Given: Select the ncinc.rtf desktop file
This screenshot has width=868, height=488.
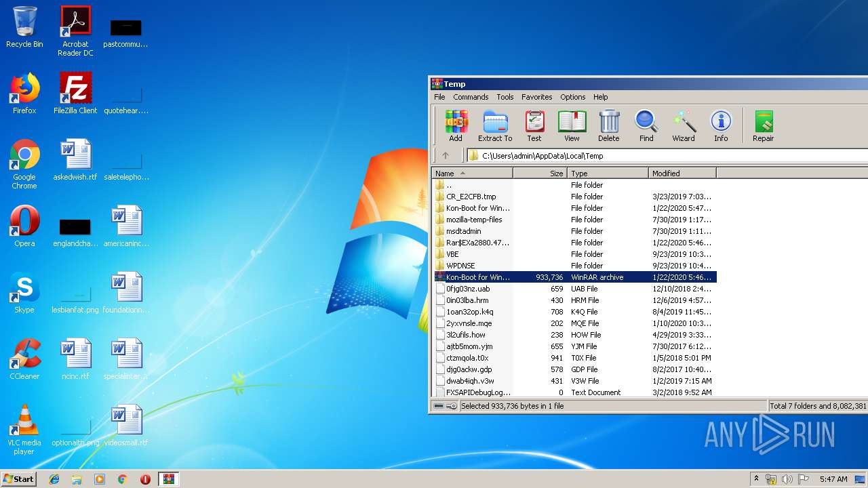Looking at the screenshot, I should pos(75,359).
